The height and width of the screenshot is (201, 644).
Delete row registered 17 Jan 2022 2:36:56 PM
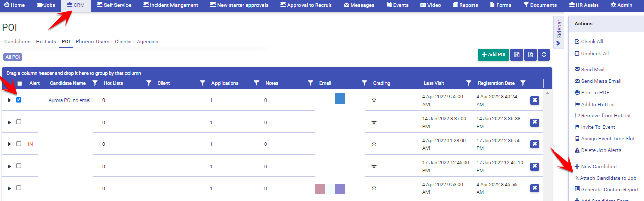(x=534, y=144)
